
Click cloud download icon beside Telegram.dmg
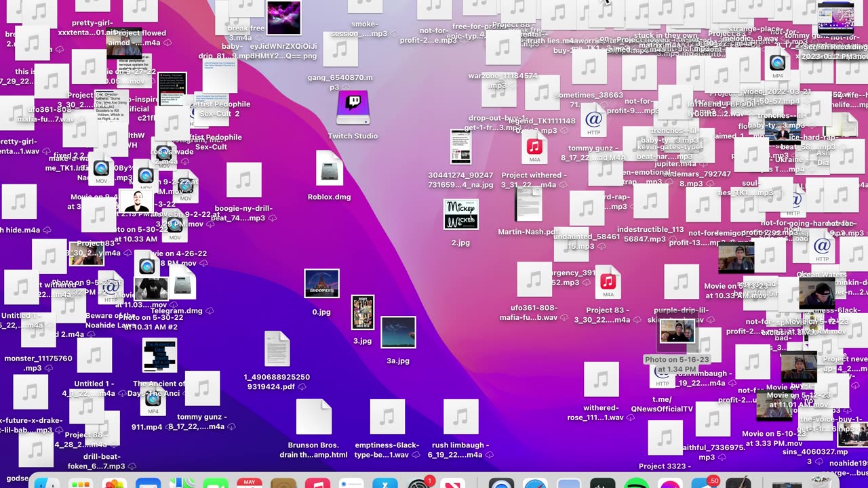point(210,311)
